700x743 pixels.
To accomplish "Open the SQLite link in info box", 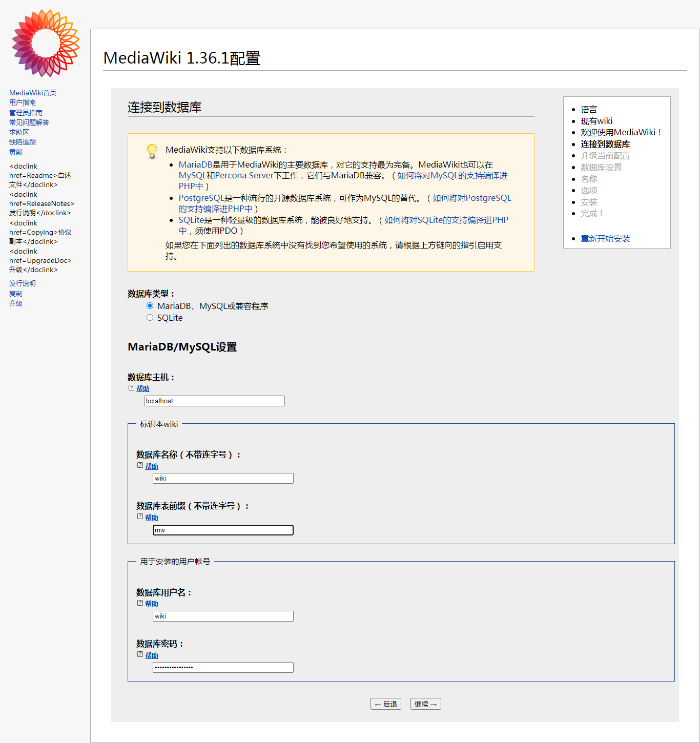I will coord(191,220).
